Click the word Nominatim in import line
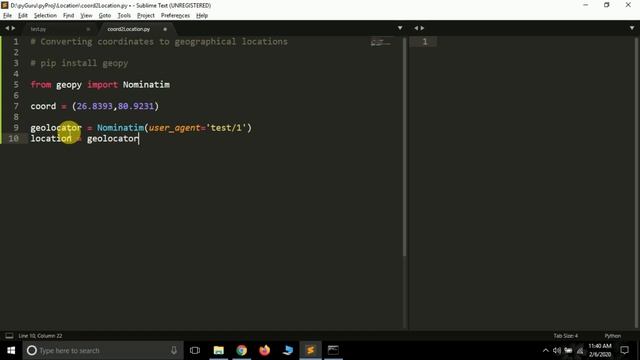 click(146, 84)
